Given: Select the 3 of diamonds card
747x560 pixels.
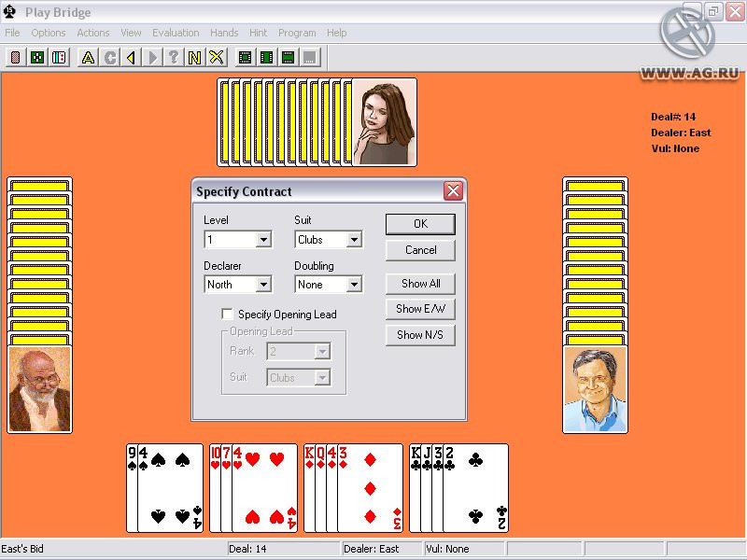Looking at the screenshot, I should tap(370, 488).
